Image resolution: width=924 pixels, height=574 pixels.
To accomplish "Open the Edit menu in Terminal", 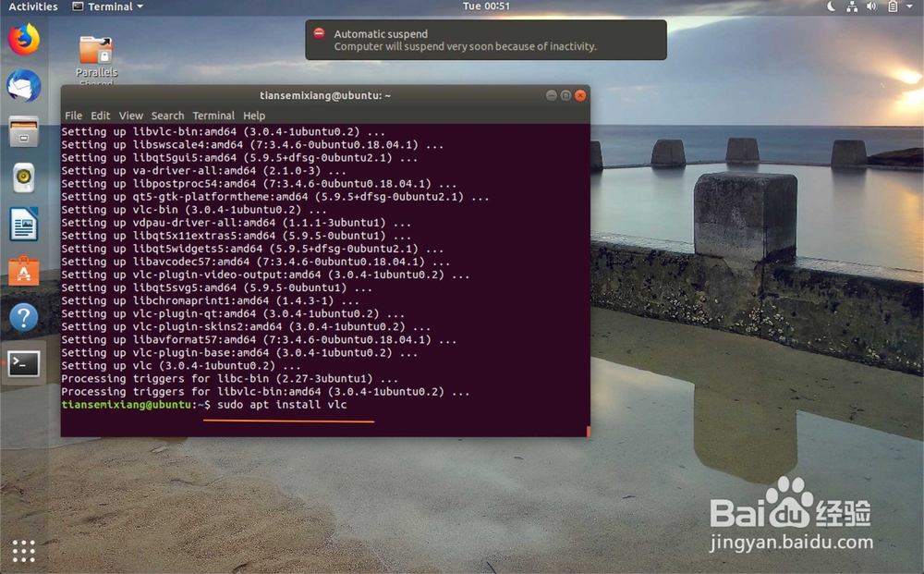I will click(100, 116).
